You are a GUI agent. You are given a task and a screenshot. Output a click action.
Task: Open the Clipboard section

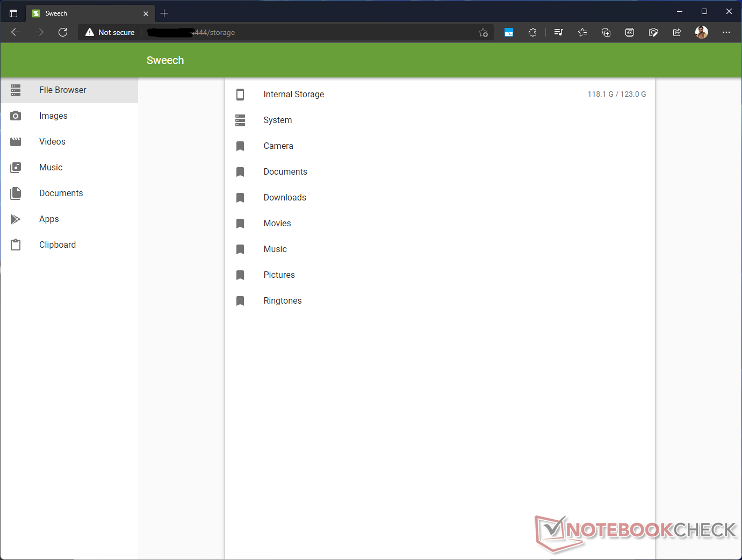[x=69, y=245]
